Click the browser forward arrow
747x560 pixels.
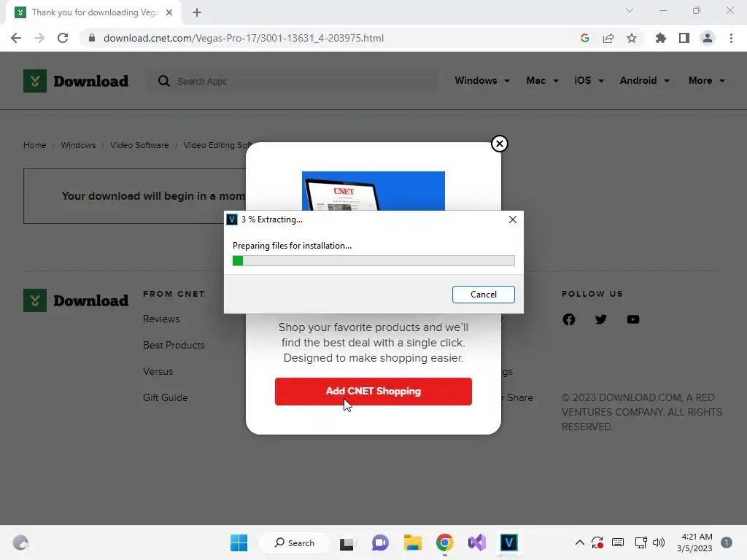point(39,38)
